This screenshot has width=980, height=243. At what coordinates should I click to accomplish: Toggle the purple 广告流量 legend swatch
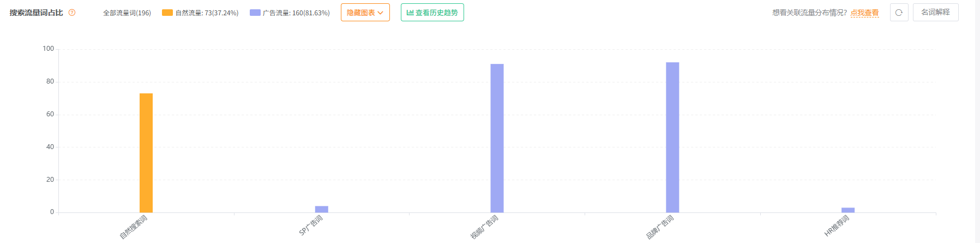[x=255, y=13]
